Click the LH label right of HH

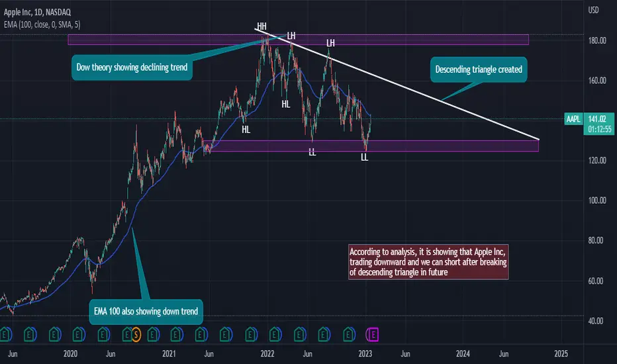[x=291, y=36]
